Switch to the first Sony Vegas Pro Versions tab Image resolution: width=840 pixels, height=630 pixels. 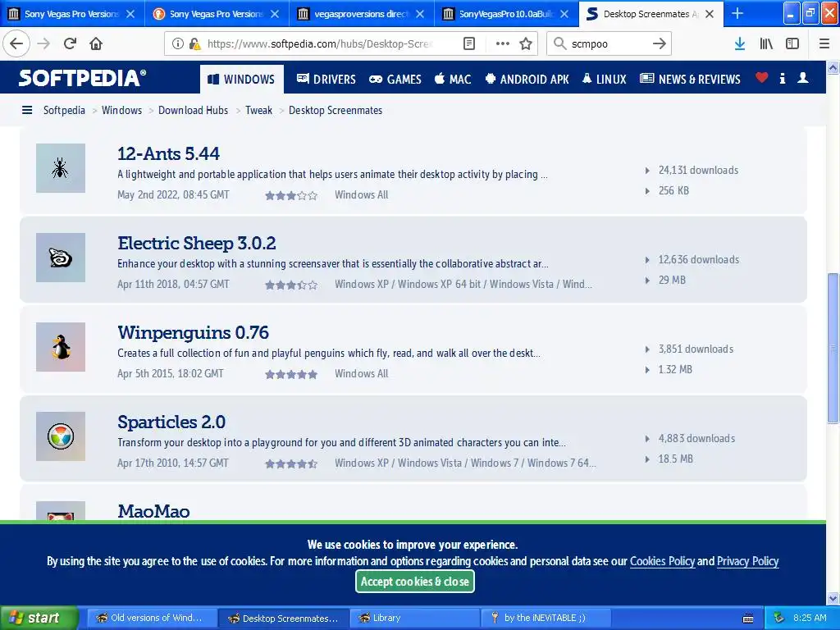point(72,13)
